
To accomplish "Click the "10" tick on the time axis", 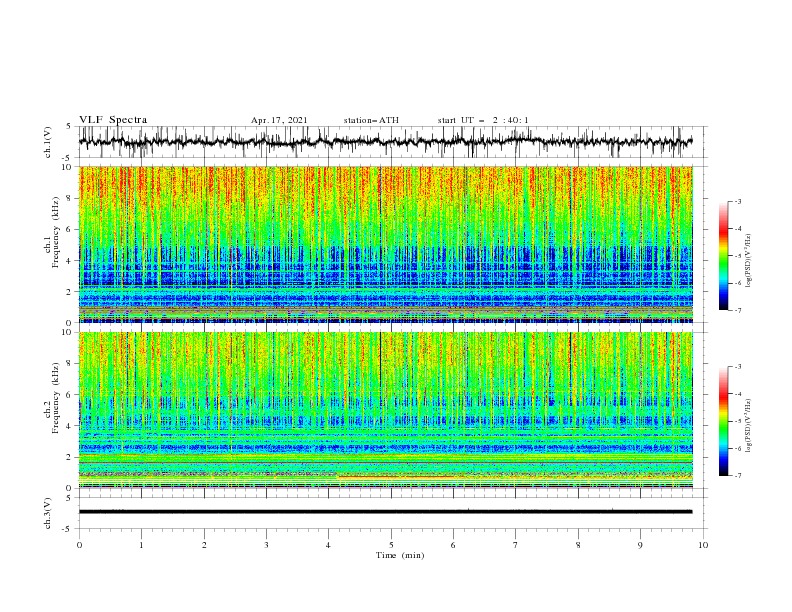I will pos(703,545).
